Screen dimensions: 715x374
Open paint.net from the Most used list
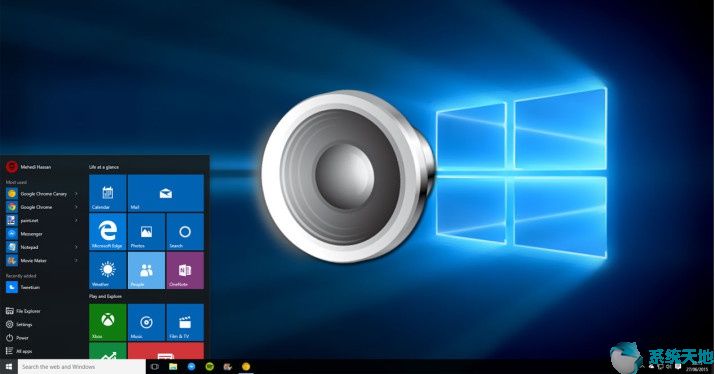[x=42, y=220]
